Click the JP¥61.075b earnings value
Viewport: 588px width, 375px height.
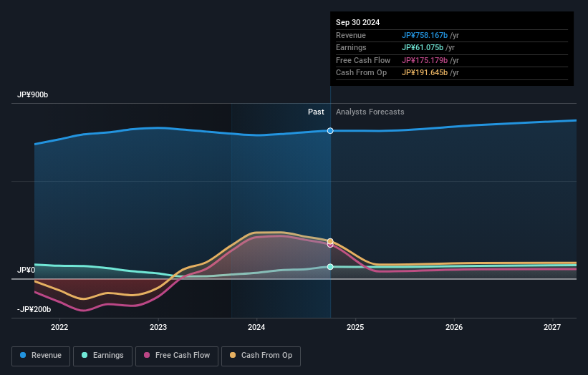coord(423,47)
